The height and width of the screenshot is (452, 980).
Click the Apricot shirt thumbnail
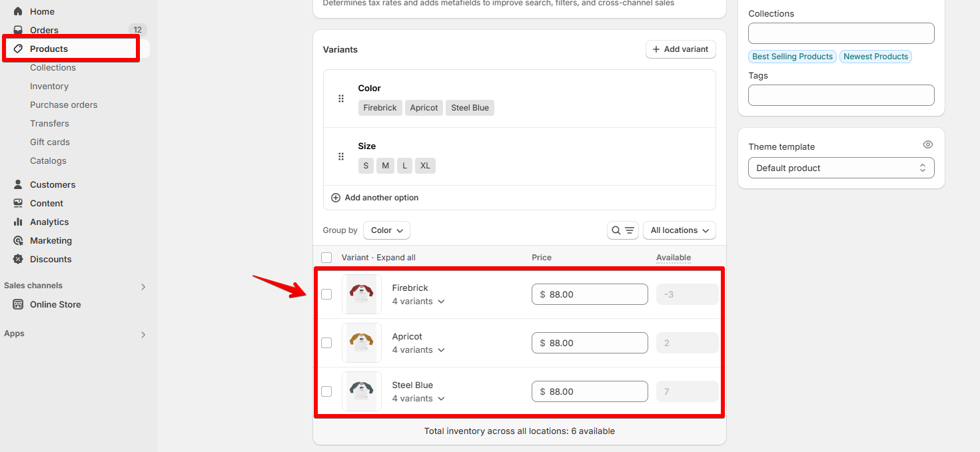(362, 343)
